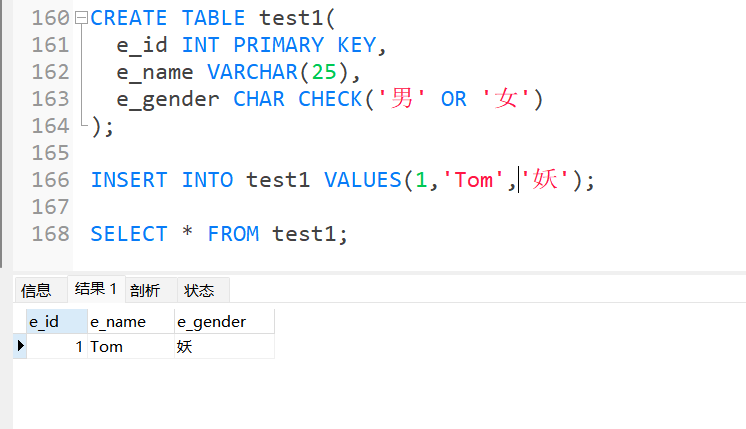Place cursor on the SELECT keyword on line 168
746x429 pixels.
pos(129,234)
